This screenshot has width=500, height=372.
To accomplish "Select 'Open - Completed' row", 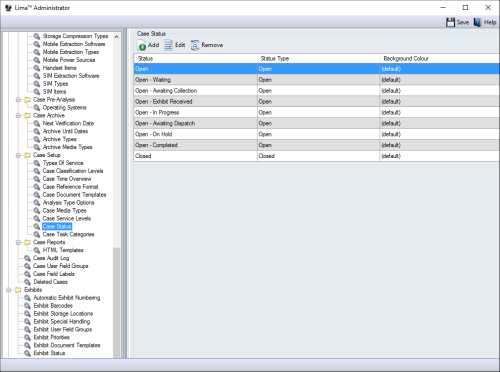I will pyautogui.click(x=317, y=145).
